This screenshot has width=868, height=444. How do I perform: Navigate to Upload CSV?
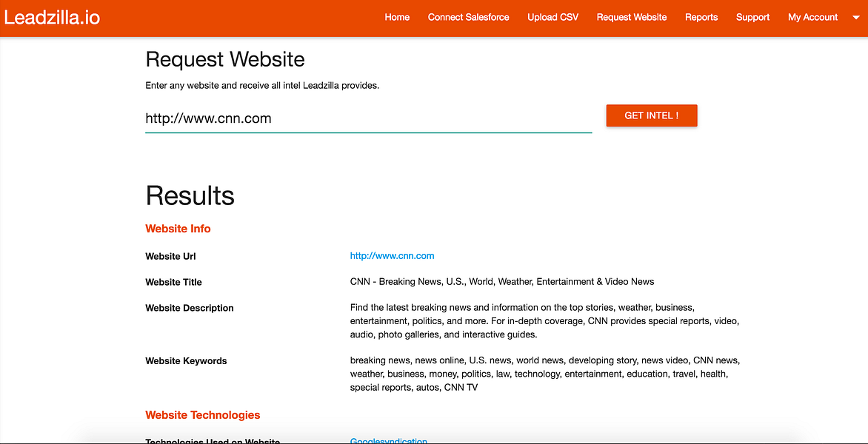pos(552,17)
